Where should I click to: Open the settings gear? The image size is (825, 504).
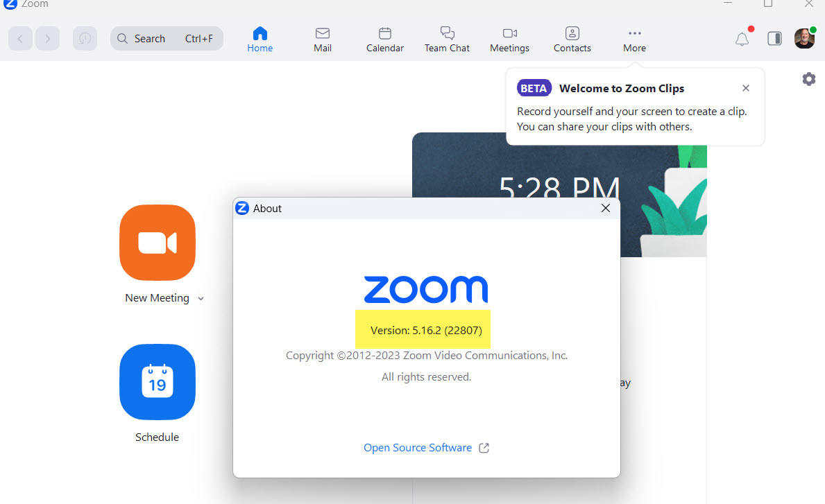coord(808,79)
